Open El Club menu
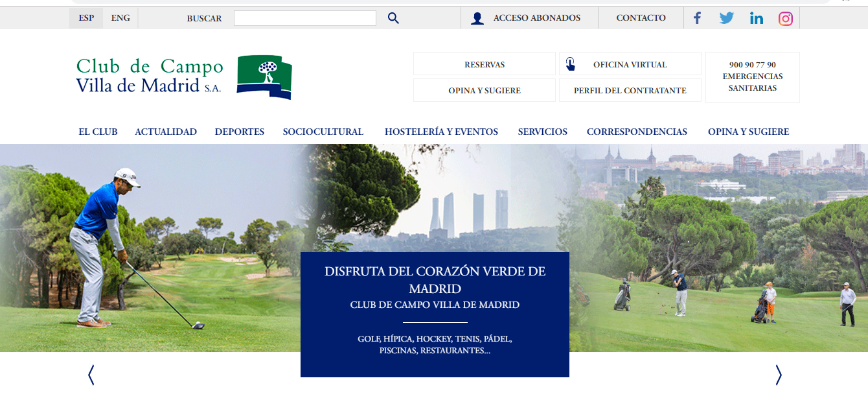This screenshot has width=868, height=411. (x=98, y=132)
